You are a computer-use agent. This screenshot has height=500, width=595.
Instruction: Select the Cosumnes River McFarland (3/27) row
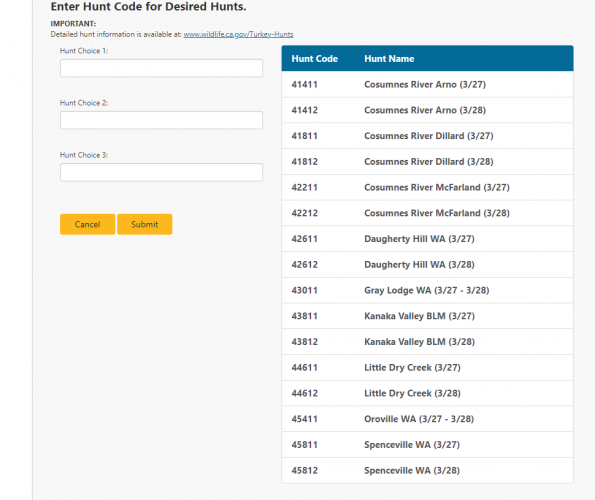click(427, 187)
